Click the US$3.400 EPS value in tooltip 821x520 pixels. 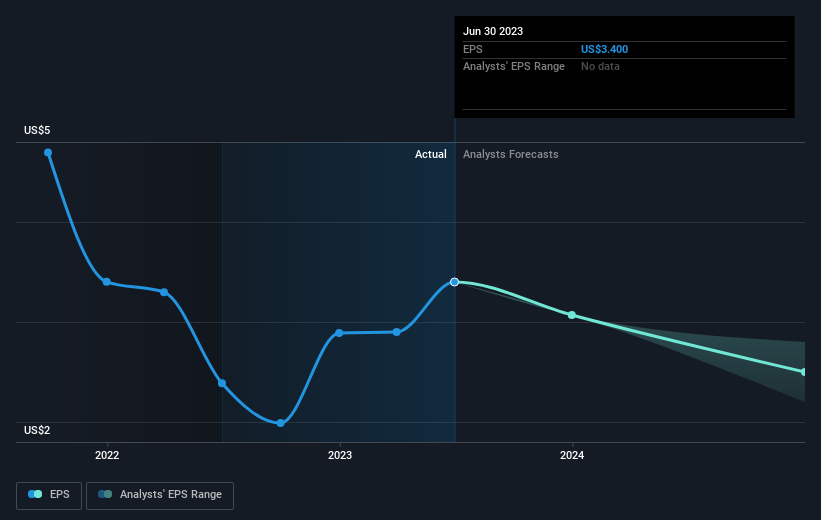[604, 49]
